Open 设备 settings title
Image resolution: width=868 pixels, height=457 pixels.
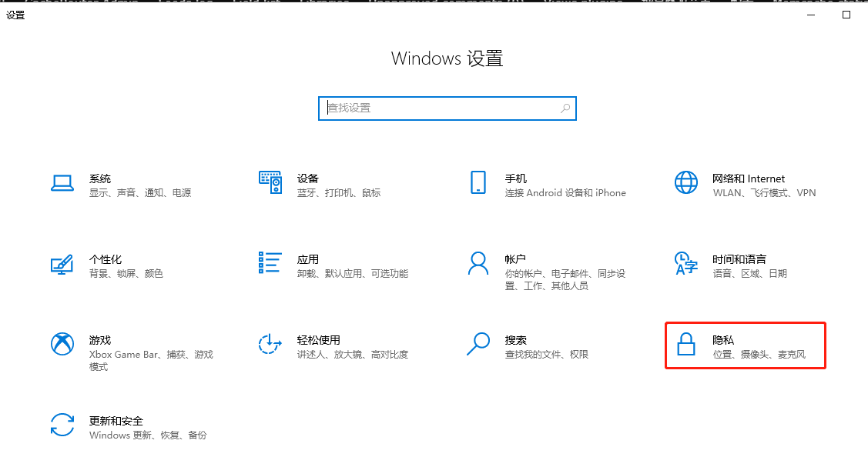coord(308,178)
